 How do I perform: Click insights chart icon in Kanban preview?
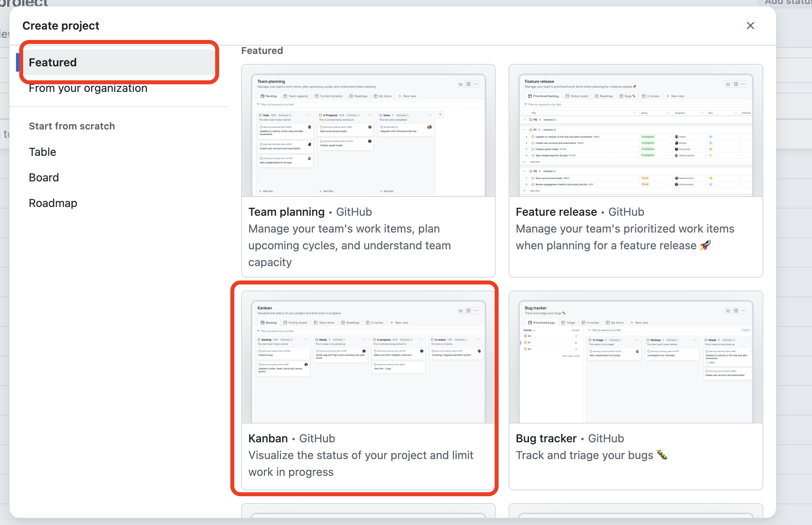461,310
